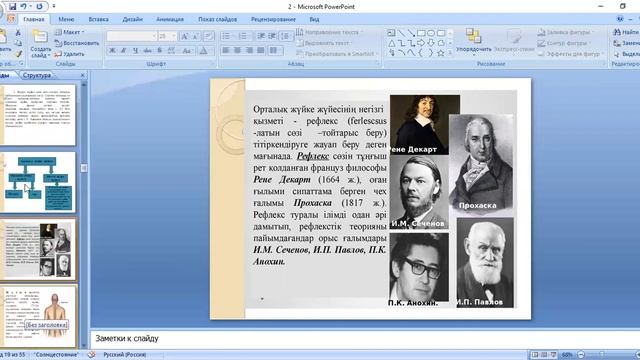Toggle italic К formatting
The width and height of the screenshot is (640, 360).
tap(124, 51)
